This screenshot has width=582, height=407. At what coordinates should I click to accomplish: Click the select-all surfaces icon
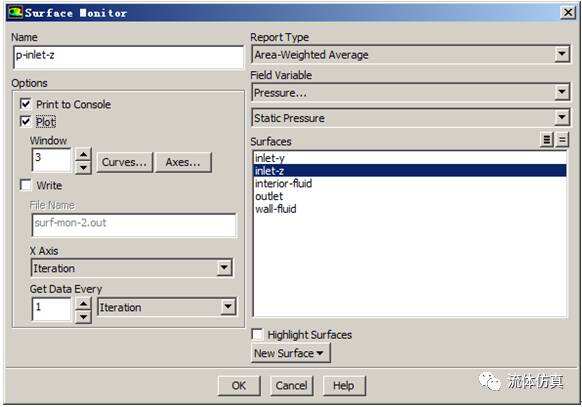click(547, 140)
